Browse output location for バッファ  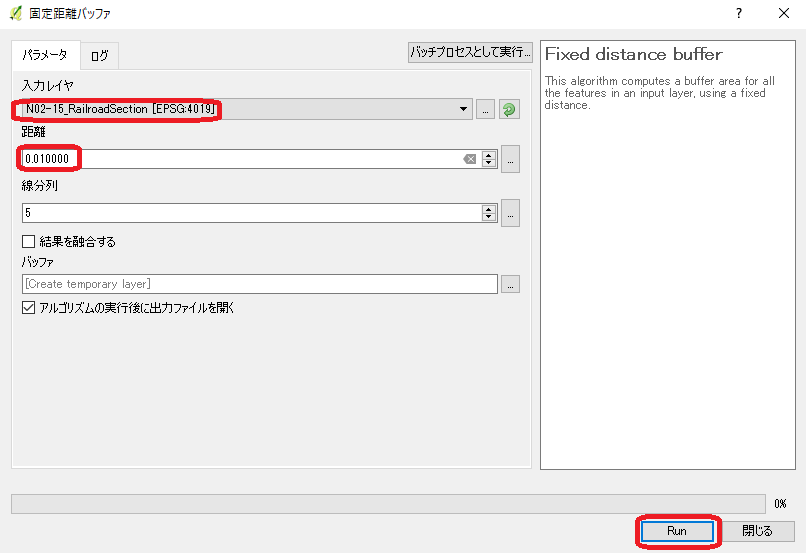[510, 284]
